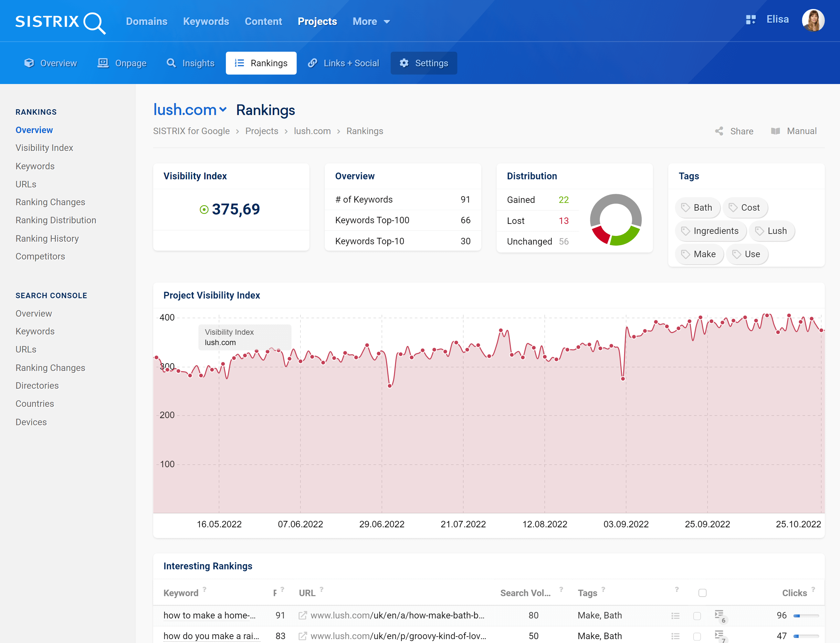Open Competitors in sidebar
This screenshot has height=643, width=840.
[40, 257]
